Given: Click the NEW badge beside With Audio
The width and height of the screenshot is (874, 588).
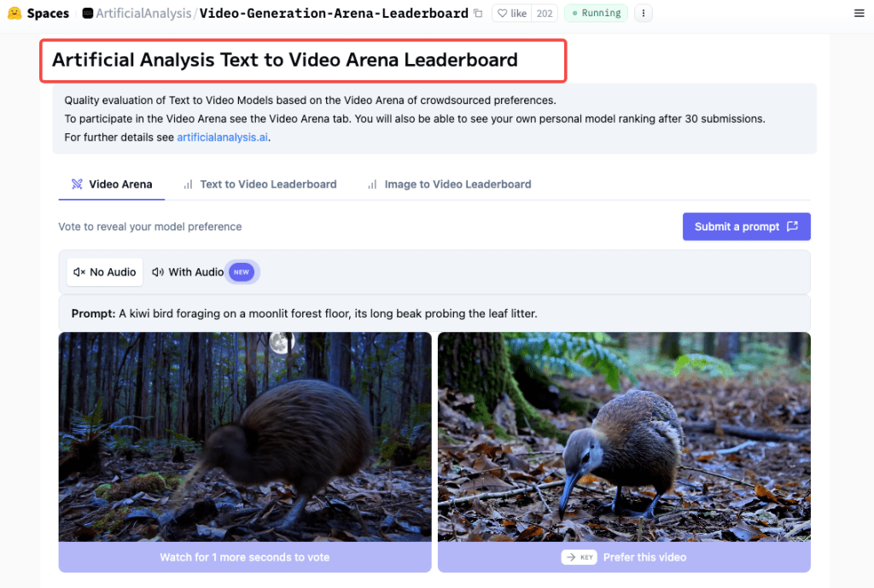Looking at the screenshot, I should (x=242, y=272).
